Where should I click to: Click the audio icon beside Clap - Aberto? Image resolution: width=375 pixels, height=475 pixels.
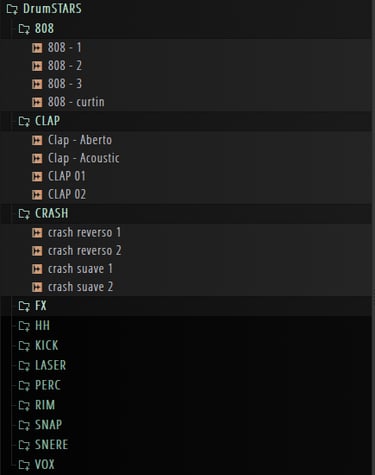tap(37, 140)
